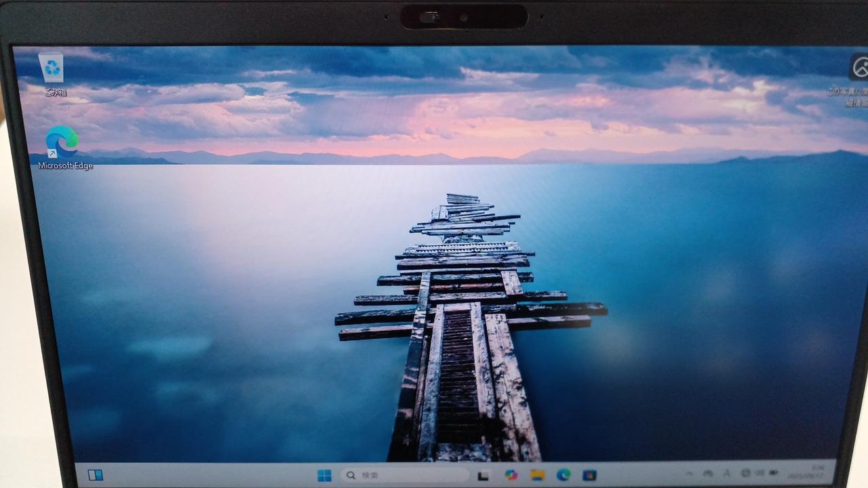Click the Spotlight photo details text label
This screenshot has width=868, height=488.
[x=849, y=98]
